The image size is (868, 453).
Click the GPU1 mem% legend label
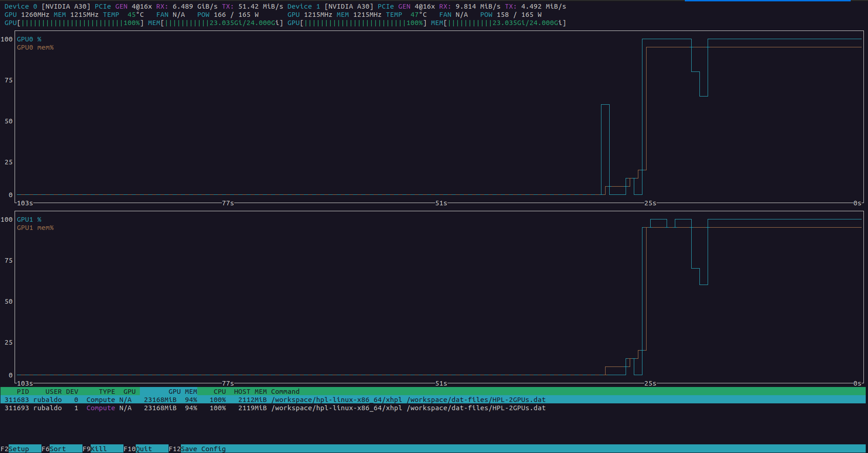(x=35, y=228)
